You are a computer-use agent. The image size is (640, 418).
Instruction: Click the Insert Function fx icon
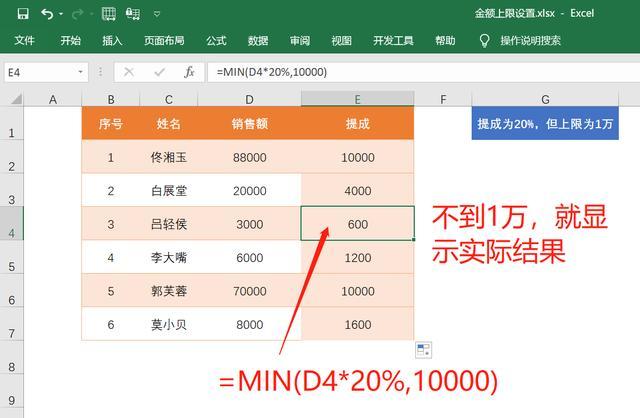(189, 73)
